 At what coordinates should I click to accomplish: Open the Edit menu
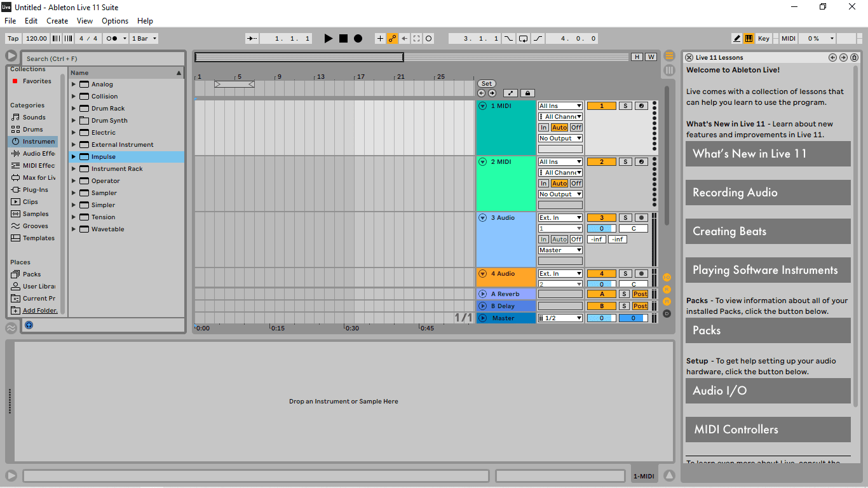31,21
